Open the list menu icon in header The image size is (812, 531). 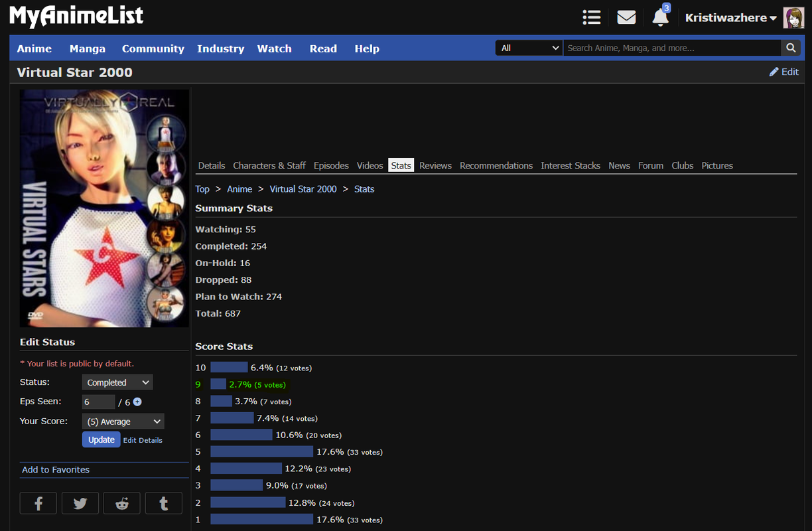(x=591, y=17)
